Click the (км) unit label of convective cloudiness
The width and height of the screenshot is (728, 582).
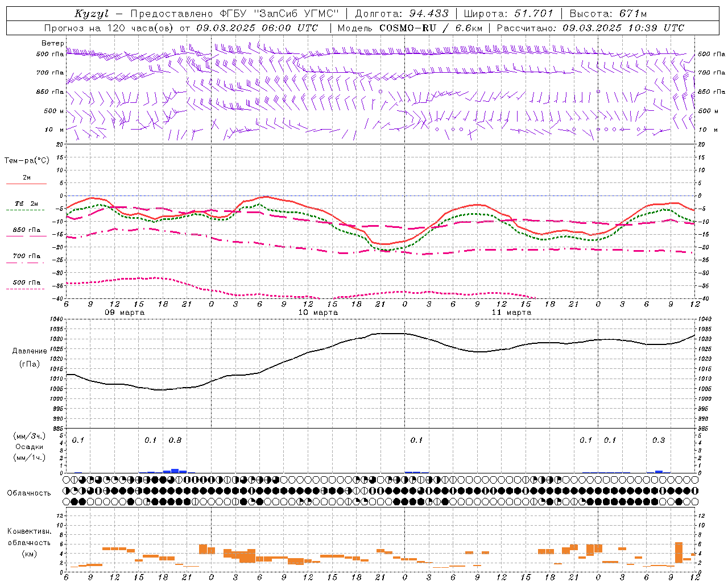29,554
